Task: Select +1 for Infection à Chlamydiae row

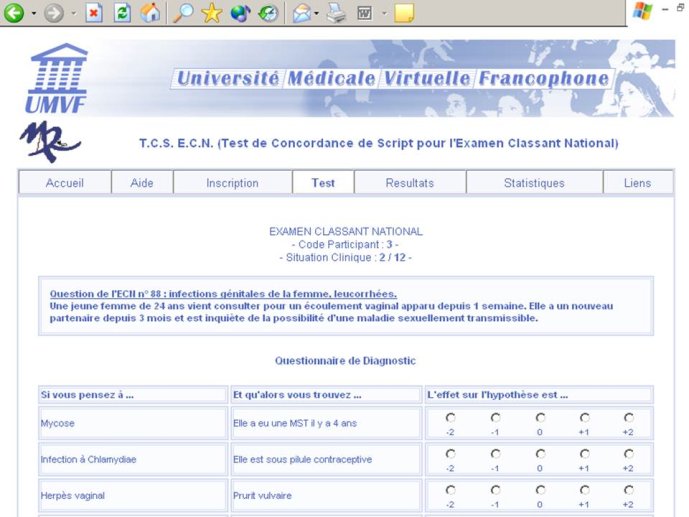Action: pos(584,453)
